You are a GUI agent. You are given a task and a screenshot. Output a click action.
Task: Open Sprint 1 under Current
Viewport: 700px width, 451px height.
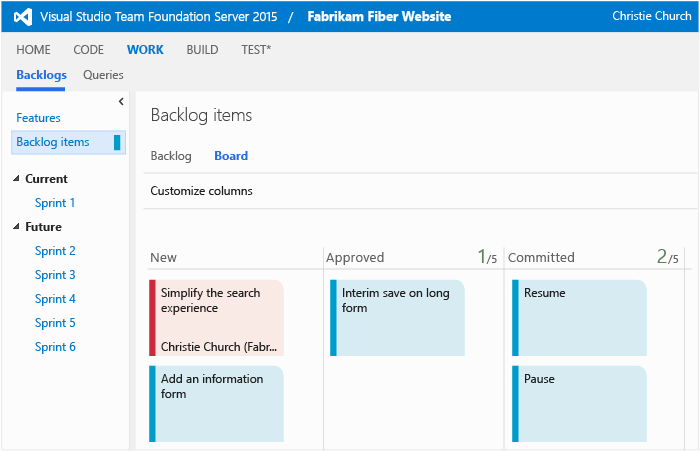[x=55, y=203]
